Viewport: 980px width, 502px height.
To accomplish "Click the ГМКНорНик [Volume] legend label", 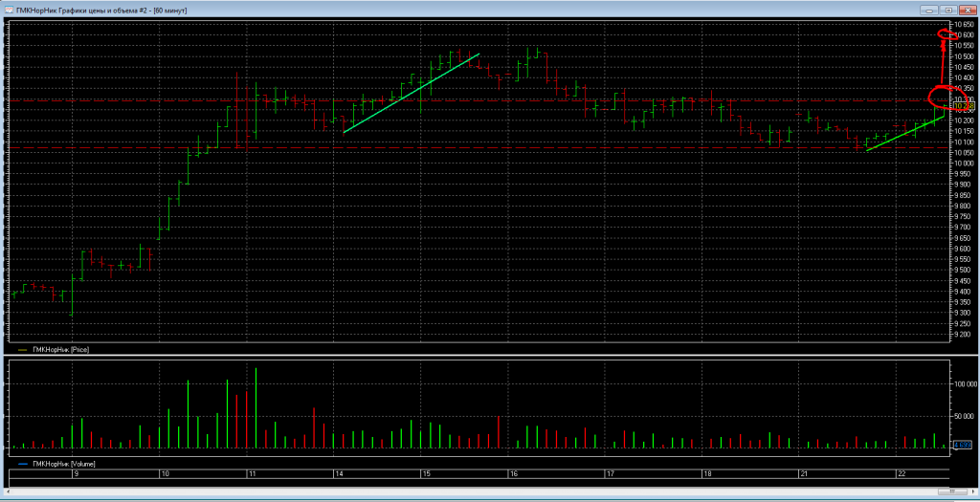I will click(63, 464).
